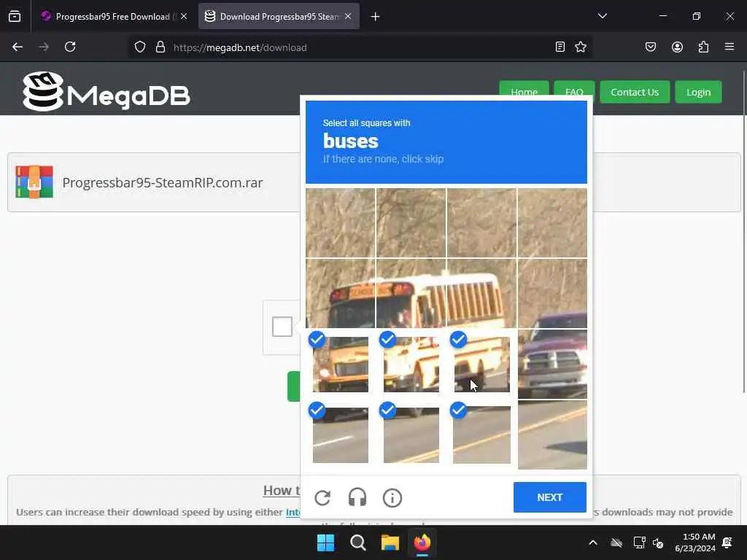Deselect bottom-left road tile with white line
The width and height of the screenshot is (747, 560).
click(x=340, y=435)
